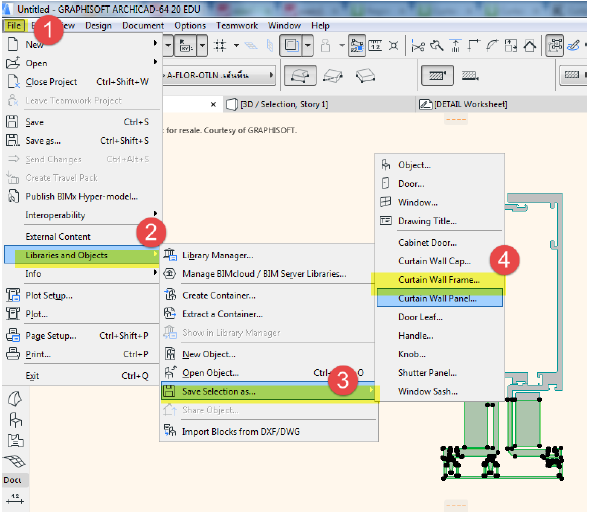The image size is (589, 515).
Task: Select the first geometry method icon
Action: coord(300,76)
